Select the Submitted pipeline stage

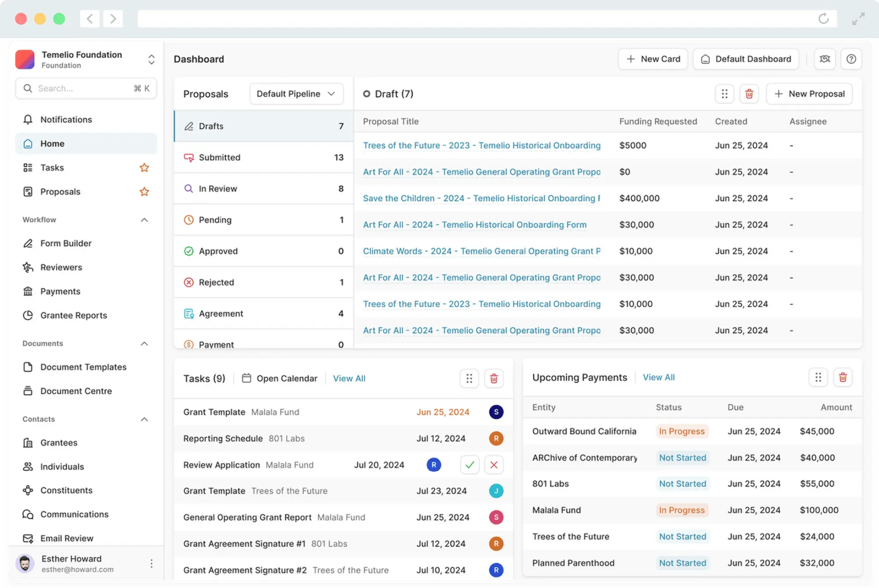coord(264,157)
